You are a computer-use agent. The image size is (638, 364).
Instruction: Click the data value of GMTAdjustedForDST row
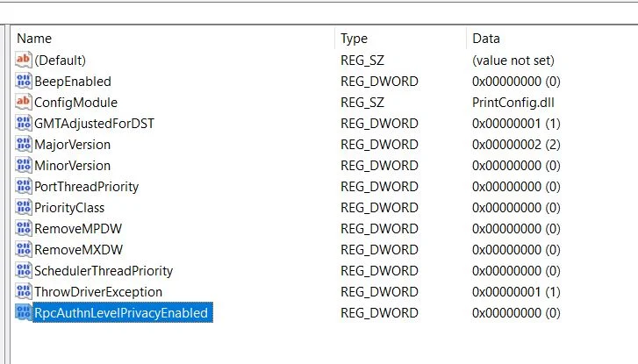tap(516, 124)
